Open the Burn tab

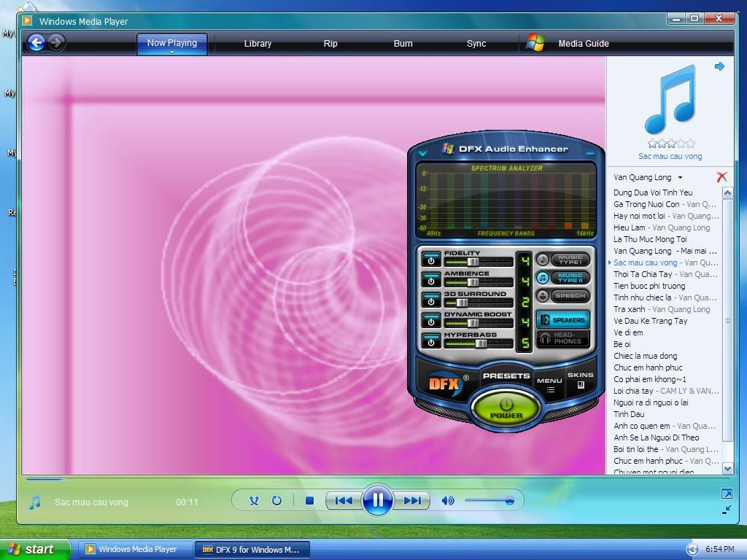(403, 43)
